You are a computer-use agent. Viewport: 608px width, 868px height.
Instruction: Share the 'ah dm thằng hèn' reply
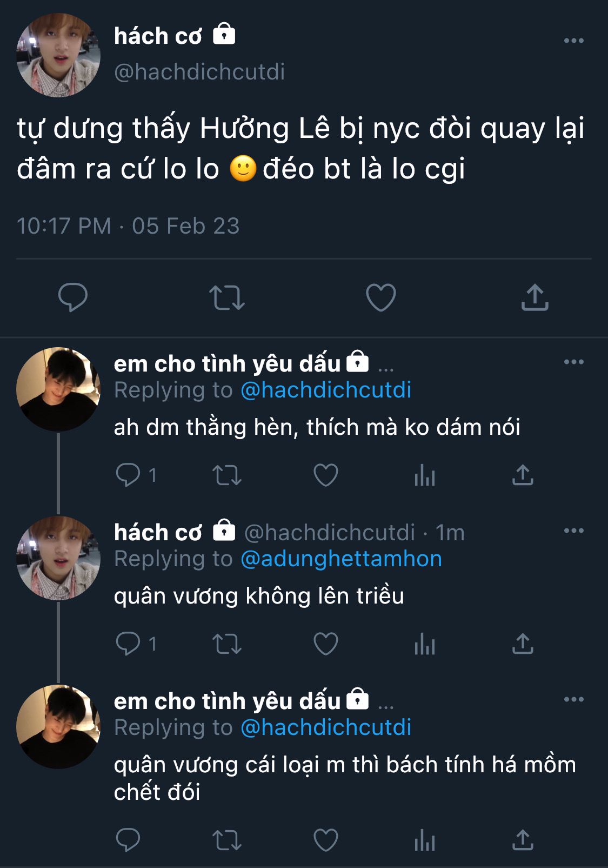click(x=523, y=475)
